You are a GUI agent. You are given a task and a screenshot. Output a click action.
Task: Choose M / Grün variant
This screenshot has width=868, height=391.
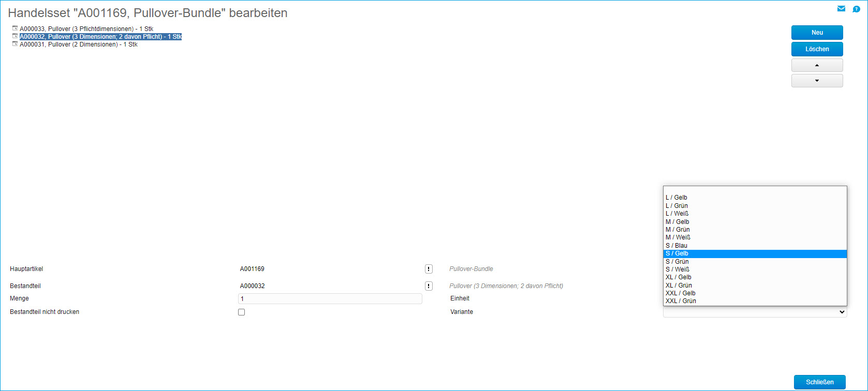tap(755, 230)
